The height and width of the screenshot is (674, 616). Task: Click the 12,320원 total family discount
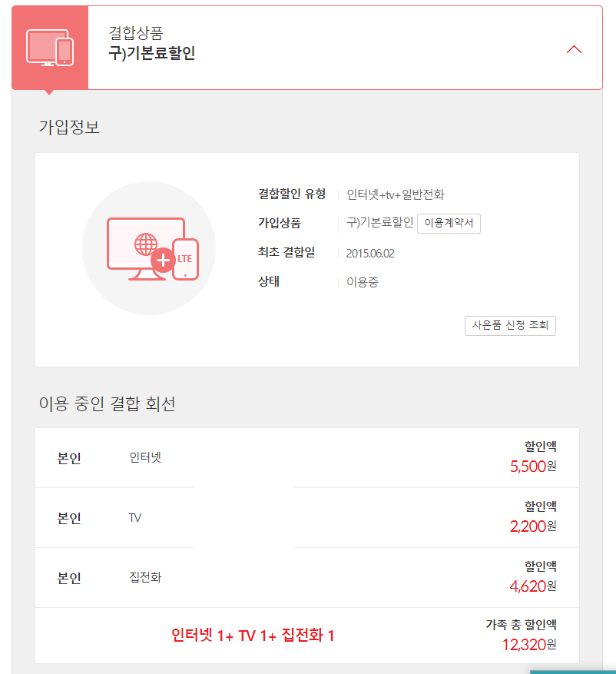coord(529,645)
